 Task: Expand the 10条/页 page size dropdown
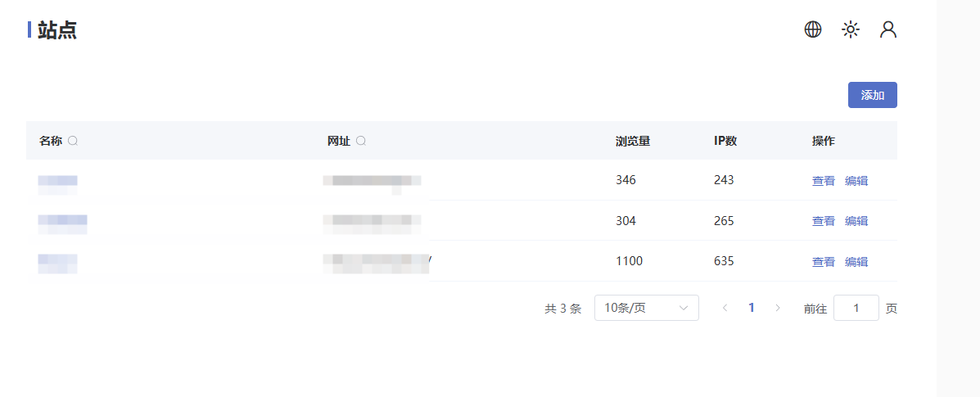[x=646, y=308]
